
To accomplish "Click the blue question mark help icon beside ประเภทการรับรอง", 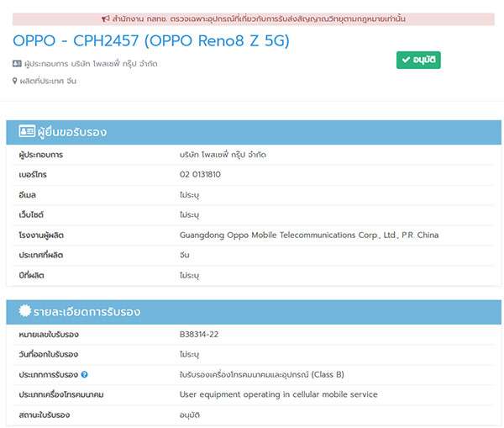I will click(84, 374).
